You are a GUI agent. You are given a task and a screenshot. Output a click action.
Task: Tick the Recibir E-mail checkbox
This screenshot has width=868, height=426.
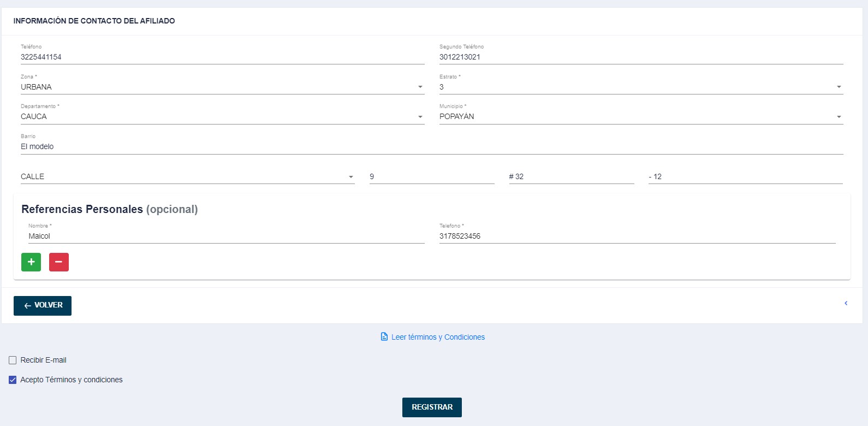(x=13, y=360)
